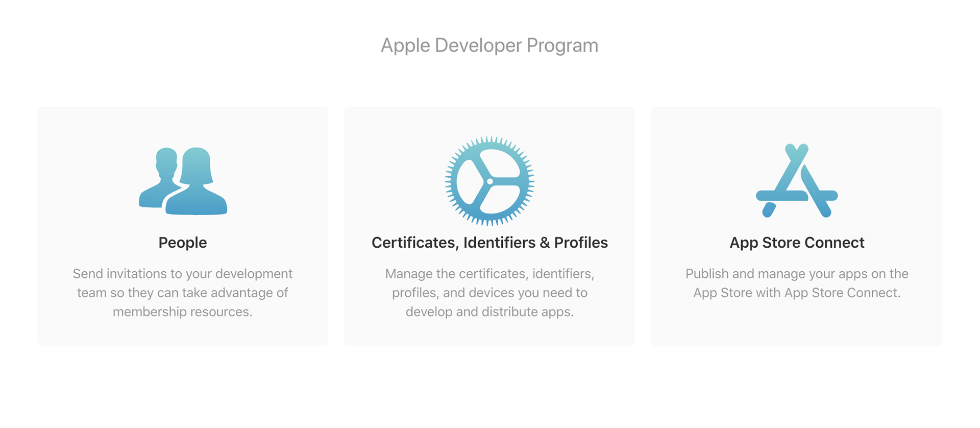The height and width of the screenshot is (428, 980).
Task: Click 'develop and distribute apps.' text line
Action: tap(489, 312)
